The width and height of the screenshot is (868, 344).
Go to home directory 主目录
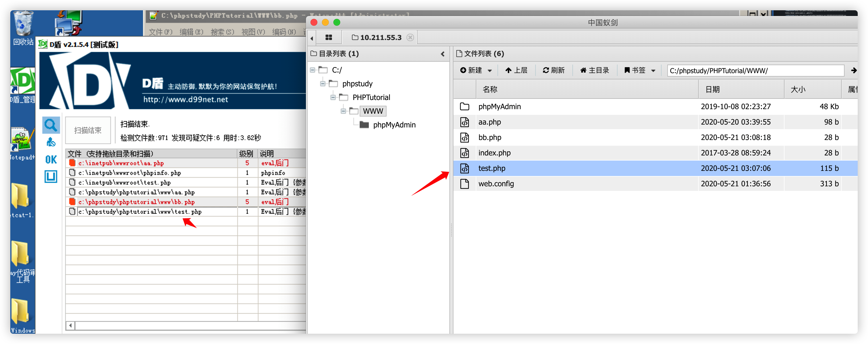(x=595, y=70)
